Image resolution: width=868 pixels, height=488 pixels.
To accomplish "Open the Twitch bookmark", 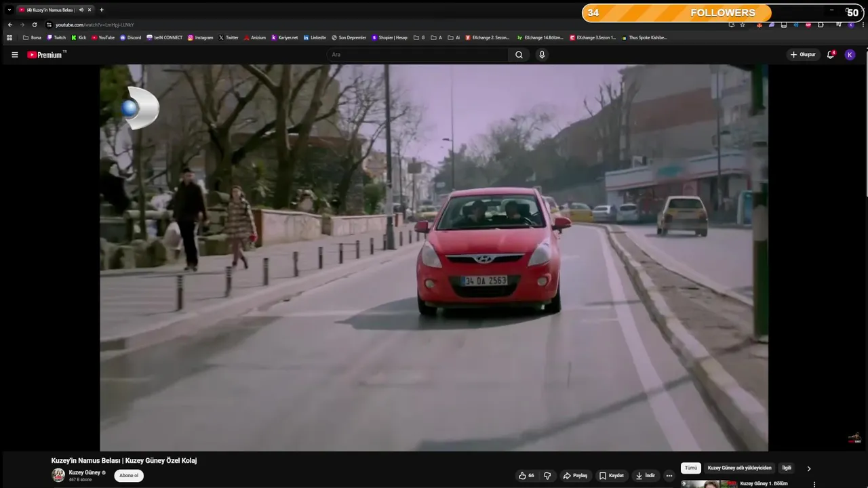I will pos(56,38).
